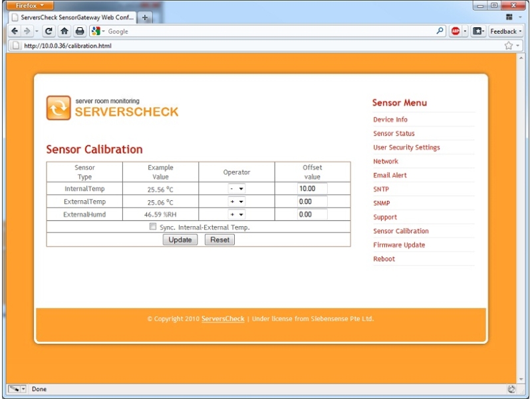Open Email Alert settings

coord(390,175)
